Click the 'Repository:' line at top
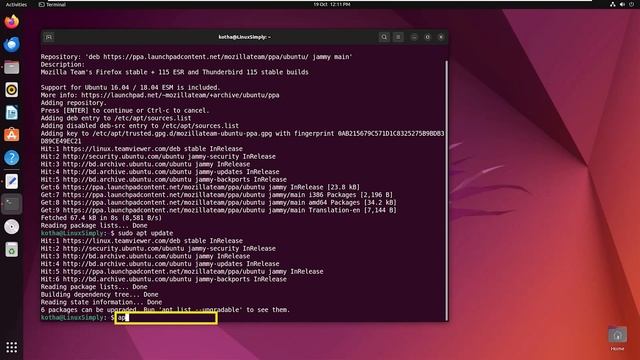This screenshot has height=360, width=640. click(196, 57)
